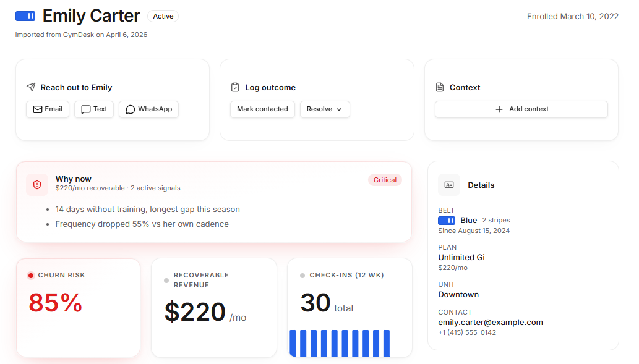Click the Emily Carter name heading

pyautogui.click(x=92, y=16)
